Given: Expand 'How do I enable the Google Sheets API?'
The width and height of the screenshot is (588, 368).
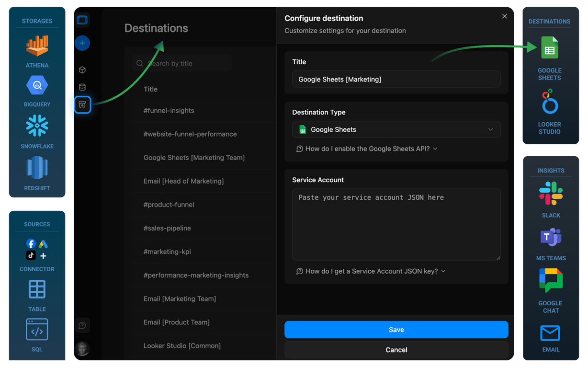Looking at the screenshot, I should coord(367,149).
